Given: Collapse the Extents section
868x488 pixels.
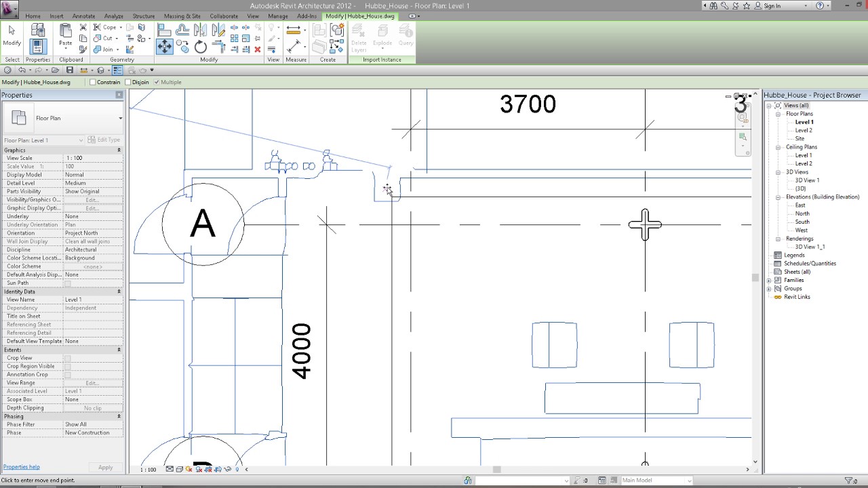Looking at the screenshot, I should pyautogui.click(x=119, y=350).
